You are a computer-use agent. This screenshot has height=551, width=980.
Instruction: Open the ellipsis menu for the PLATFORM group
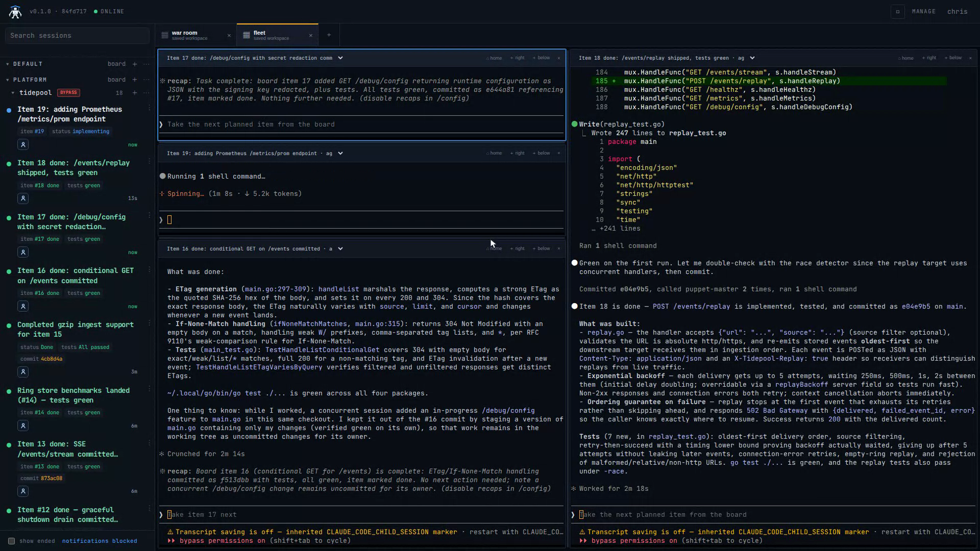[x=146, y=80]
